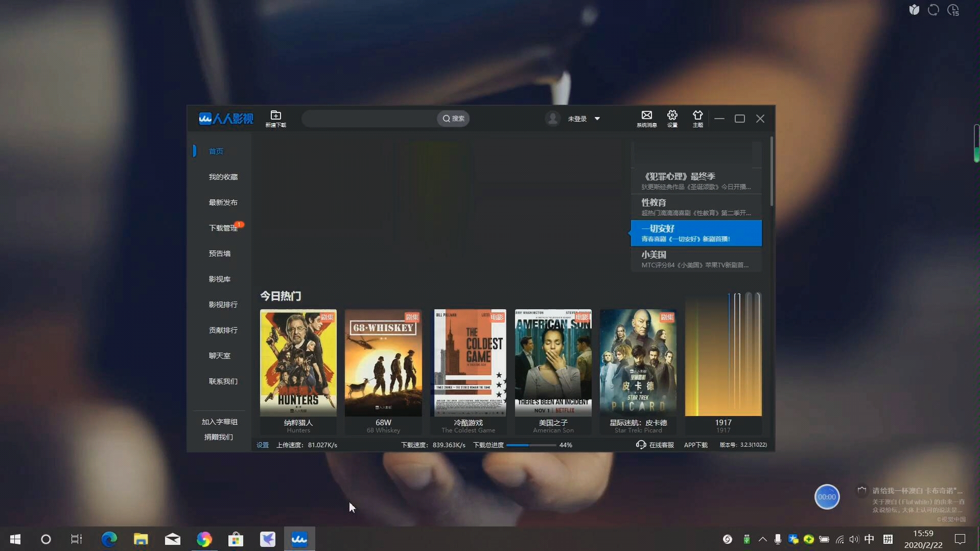Open 聊天室 in the sidebar
Screen dimensions: 980x551
coord(219,356)
